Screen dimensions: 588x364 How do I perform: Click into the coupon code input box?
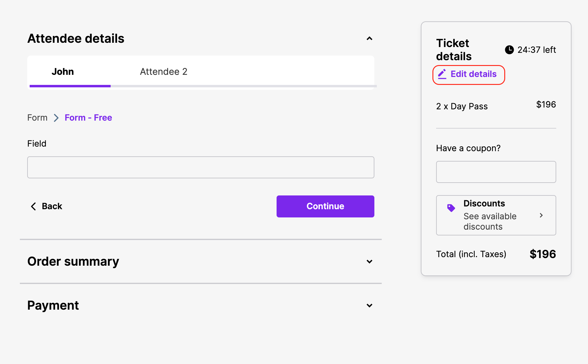click(496, 172)
